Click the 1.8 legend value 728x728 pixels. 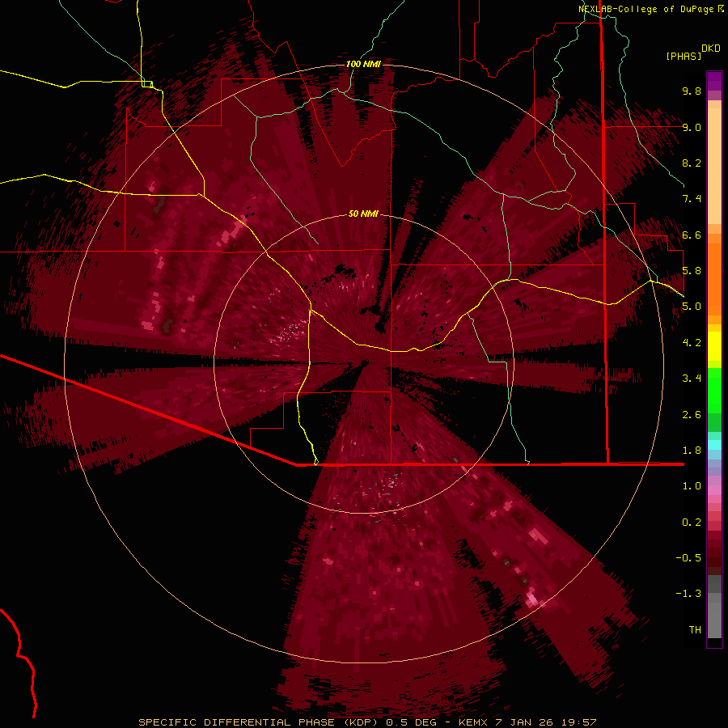click(x=692, y=451)
